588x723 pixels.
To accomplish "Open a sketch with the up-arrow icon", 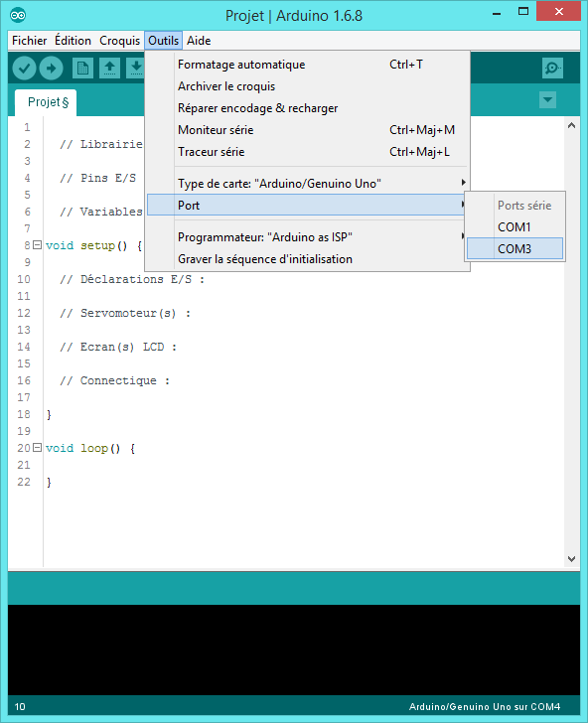I will 109,69.
